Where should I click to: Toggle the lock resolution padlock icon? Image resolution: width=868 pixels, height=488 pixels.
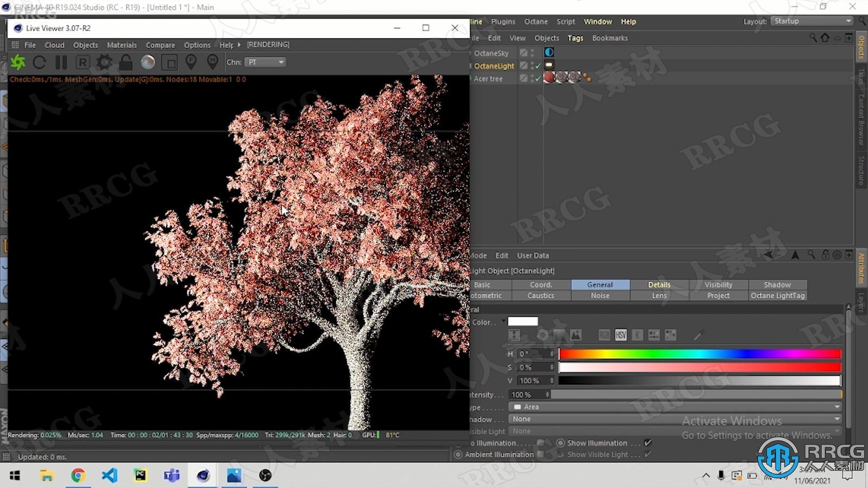(x=126, y=62)
